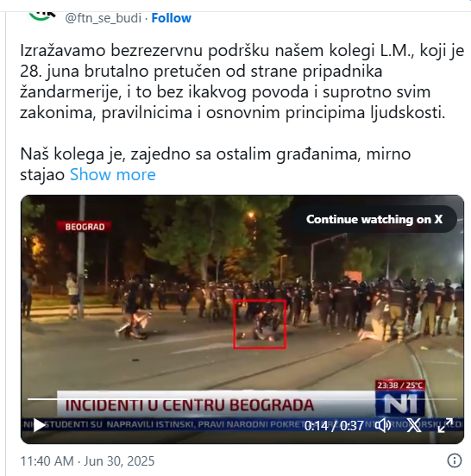Expand the tweet with Show more
This screenshot has width=471, height=476.
point(113,175)
